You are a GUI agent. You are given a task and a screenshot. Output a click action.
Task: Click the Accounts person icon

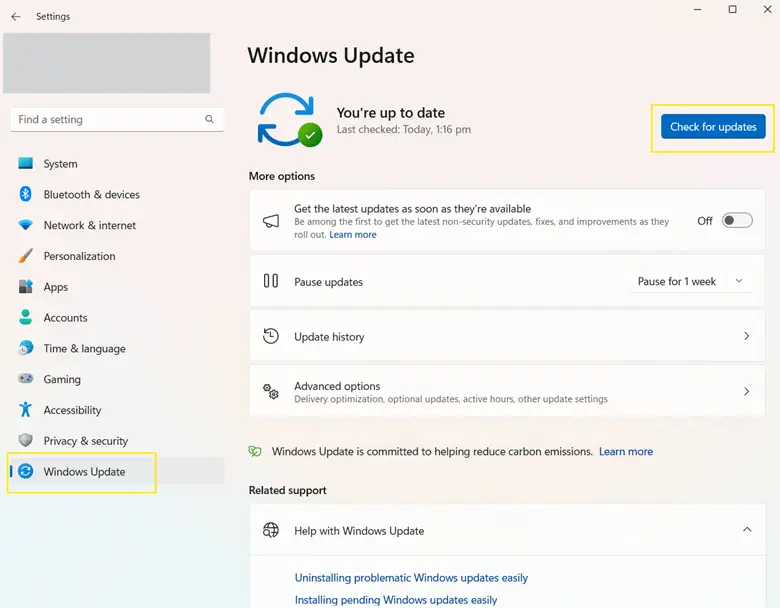pos(25,317)
